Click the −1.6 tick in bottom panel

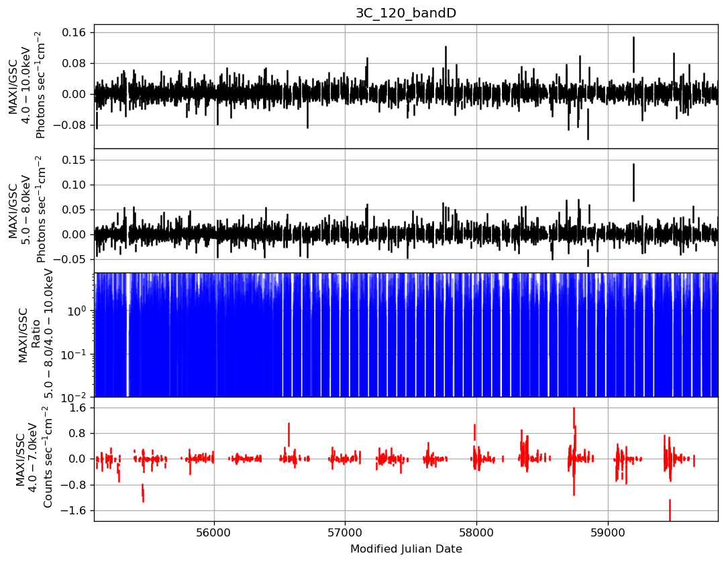tap(72, 510)
